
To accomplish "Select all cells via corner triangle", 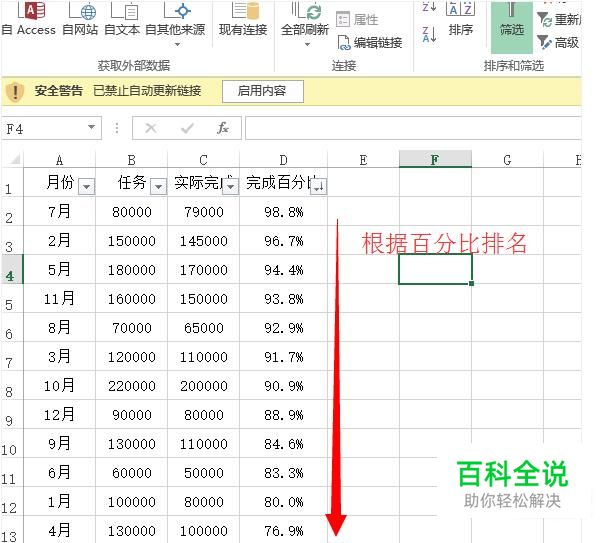I will point(13,160).
